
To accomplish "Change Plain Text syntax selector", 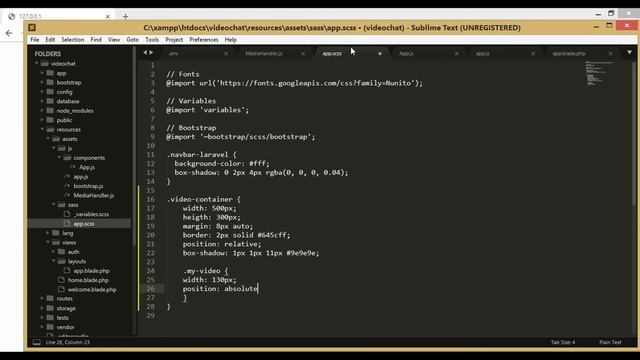I will (x=610, y=342).
